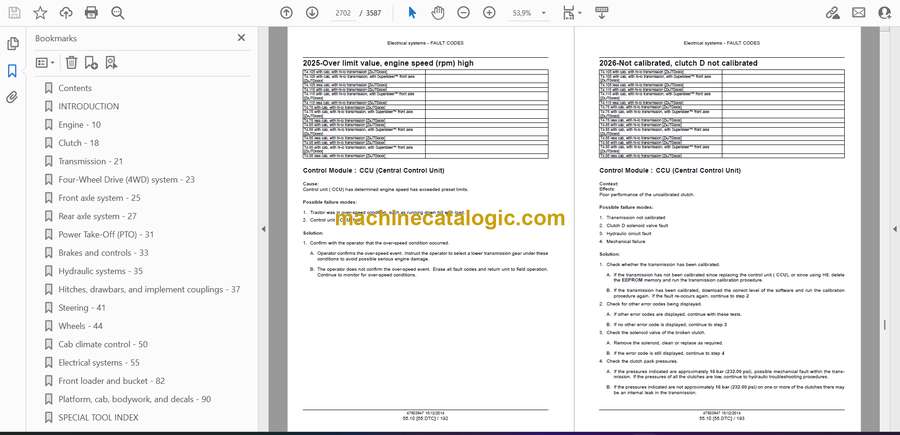Go to next page arrow

point(312,13)
